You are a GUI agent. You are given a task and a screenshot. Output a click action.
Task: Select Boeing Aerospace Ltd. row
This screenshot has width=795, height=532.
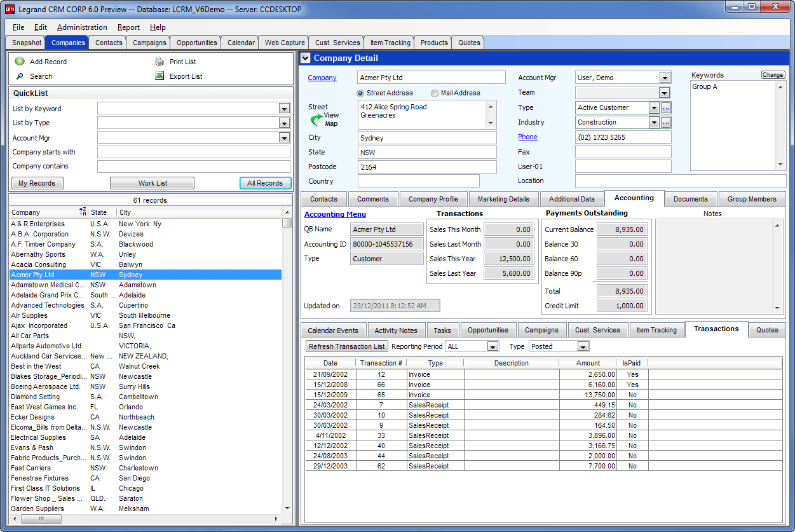[x=146, y=386]
